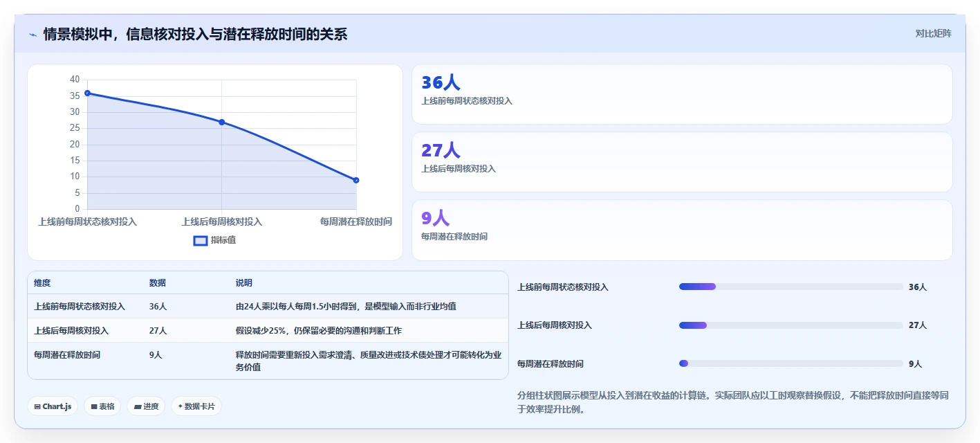980x443 pixels.
Task: Click the 9人 value beside the third progress bar
Action: [915, 363]
